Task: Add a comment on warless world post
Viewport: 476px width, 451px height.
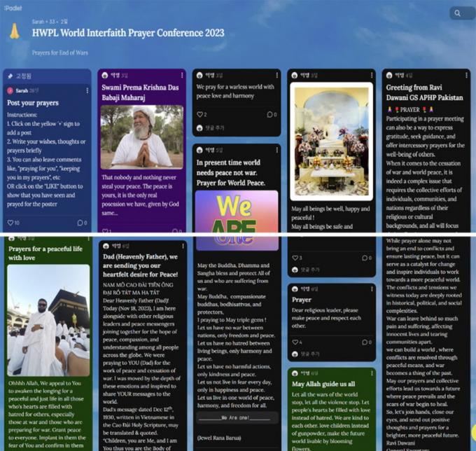Action: (215, 128)
